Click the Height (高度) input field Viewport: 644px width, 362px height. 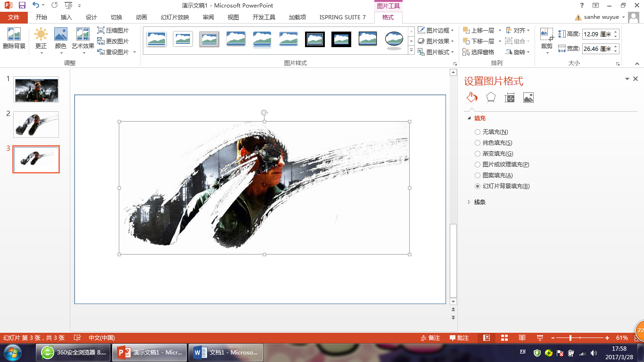[x=597, y=34]
